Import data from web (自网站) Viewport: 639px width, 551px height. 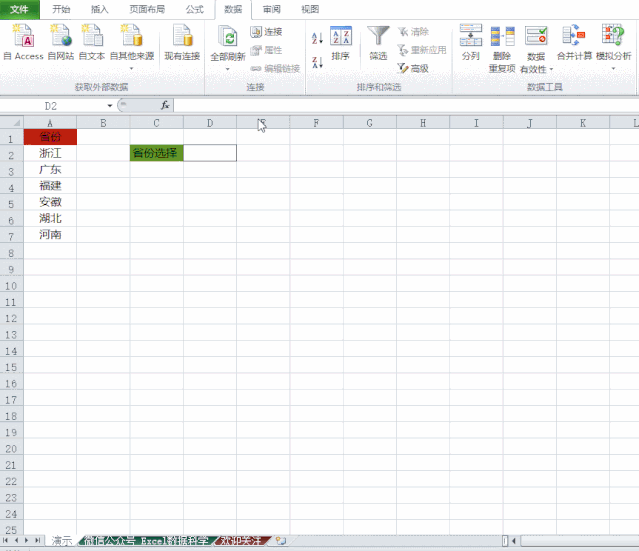click(x=61, y=42)
